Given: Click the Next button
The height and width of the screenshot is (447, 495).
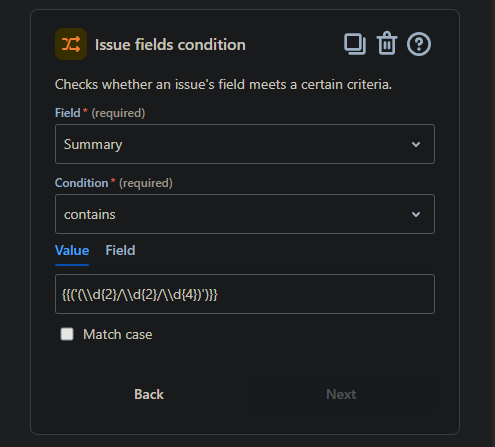Looking at the screenshot, I should click(341, 394).
